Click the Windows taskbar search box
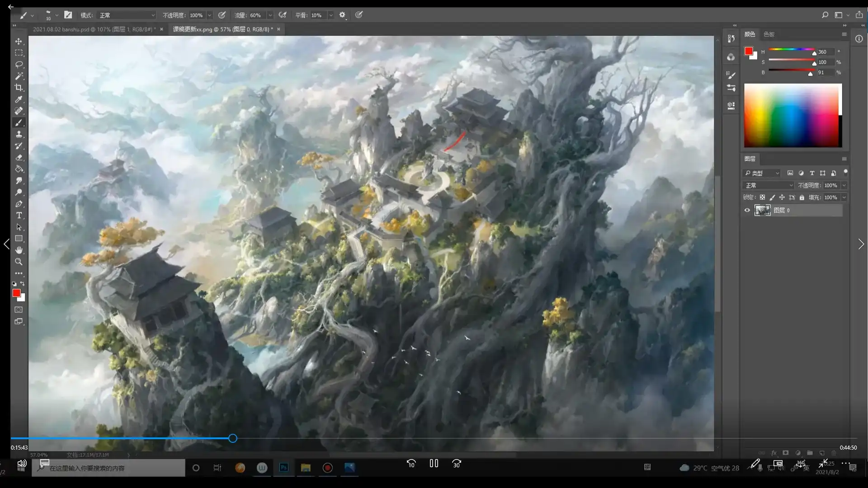The image size is (868, 488). (108, 468)
